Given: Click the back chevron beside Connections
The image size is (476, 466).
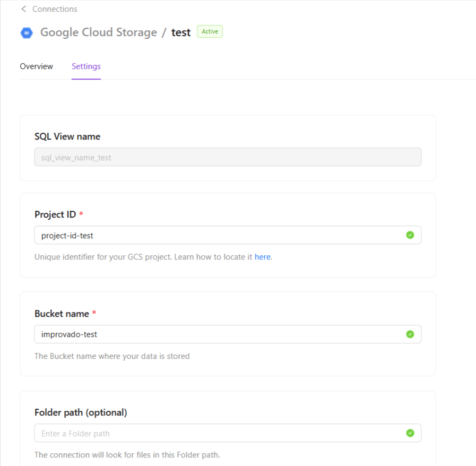Looking at the screenshot, I should 23,9.
